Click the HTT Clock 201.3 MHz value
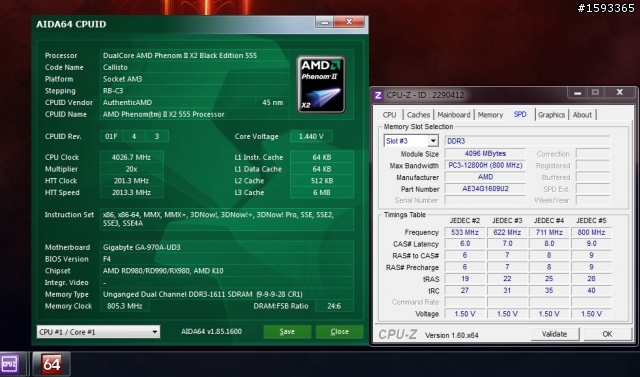Image resolution: width=640 pixels, height=377 pixels. coord(131,181)
